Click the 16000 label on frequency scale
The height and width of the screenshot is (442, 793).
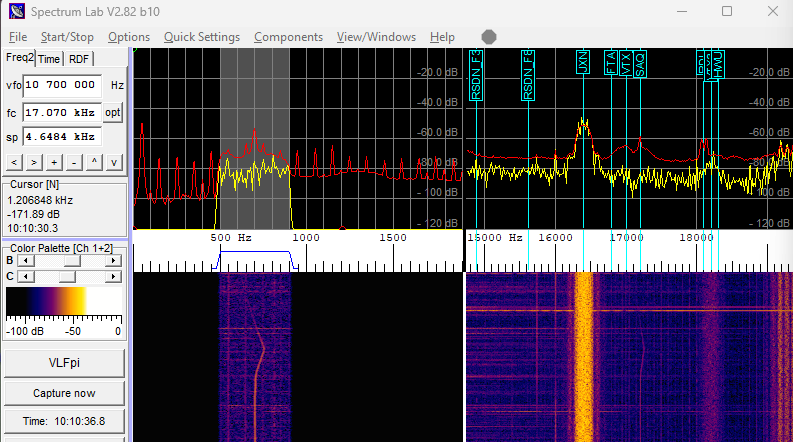[555, 238]
